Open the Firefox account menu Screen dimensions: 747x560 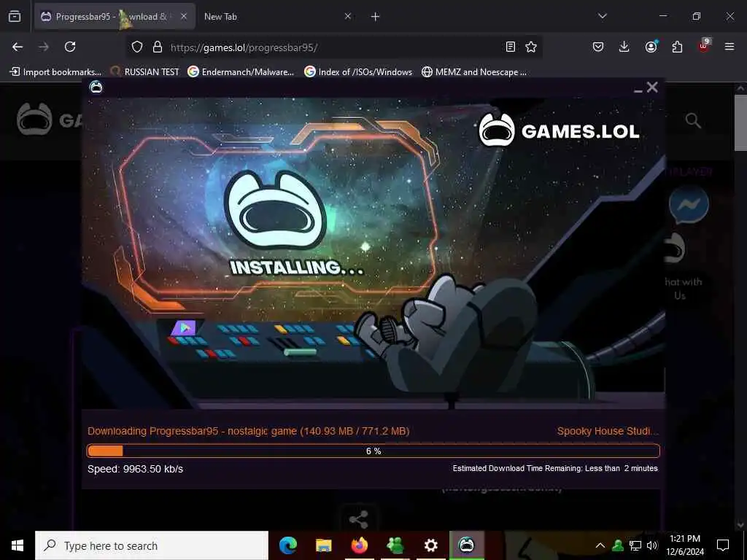pyautogui.click(x=651, y=46)
